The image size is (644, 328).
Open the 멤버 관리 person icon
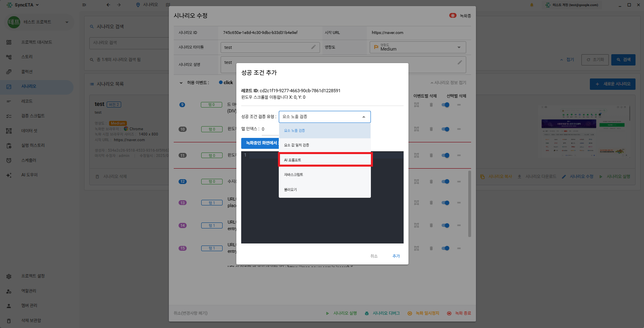9,306
